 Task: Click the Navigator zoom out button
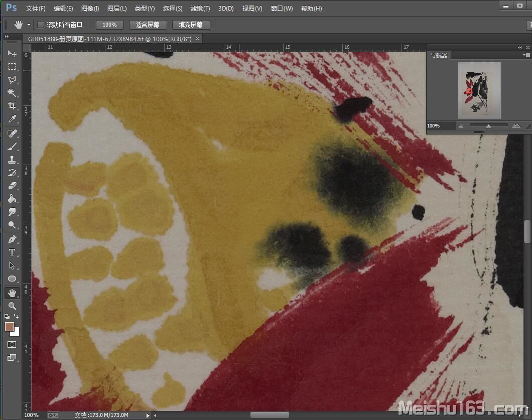461,126
